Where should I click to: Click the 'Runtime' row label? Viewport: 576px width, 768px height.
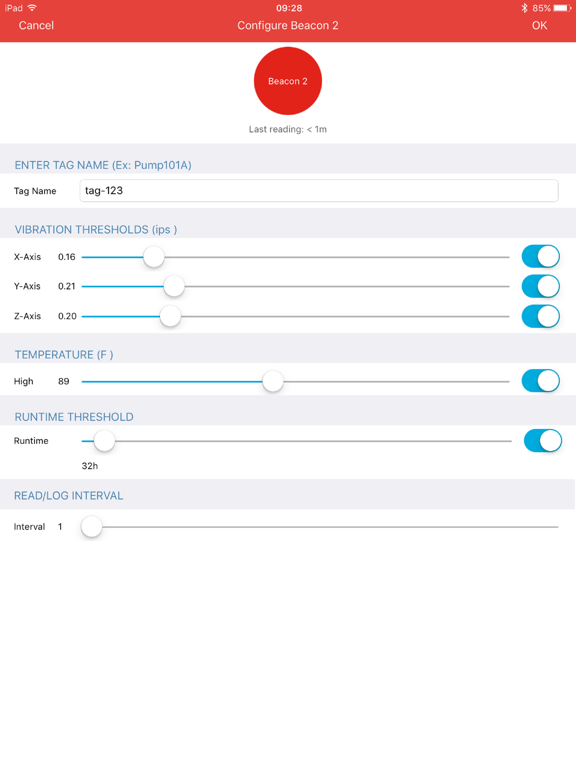click(31, 441)
